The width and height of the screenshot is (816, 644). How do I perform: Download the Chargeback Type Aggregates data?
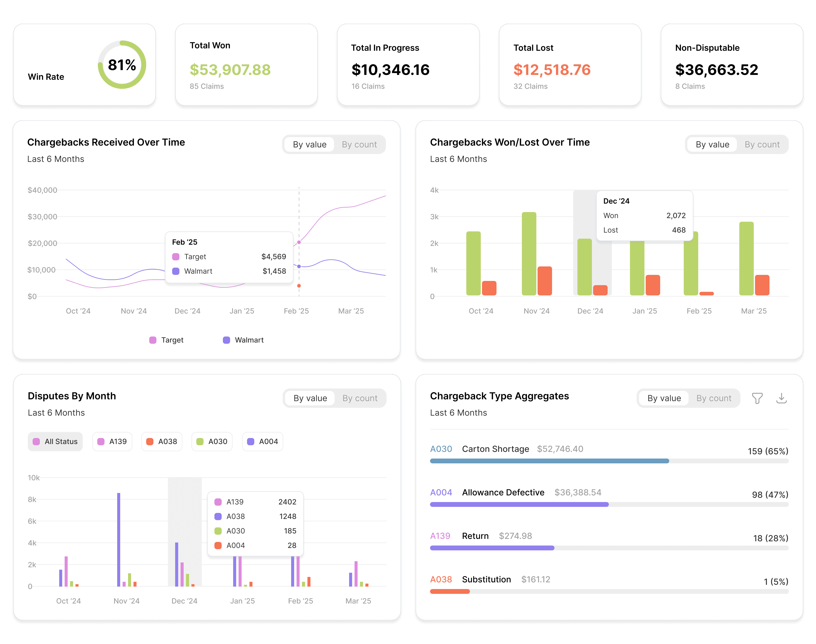click(x=781, y=398)
